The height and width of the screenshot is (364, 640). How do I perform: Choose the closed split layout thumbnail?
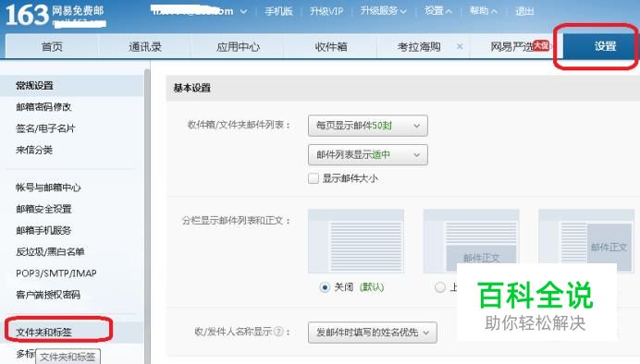(356, 241)
